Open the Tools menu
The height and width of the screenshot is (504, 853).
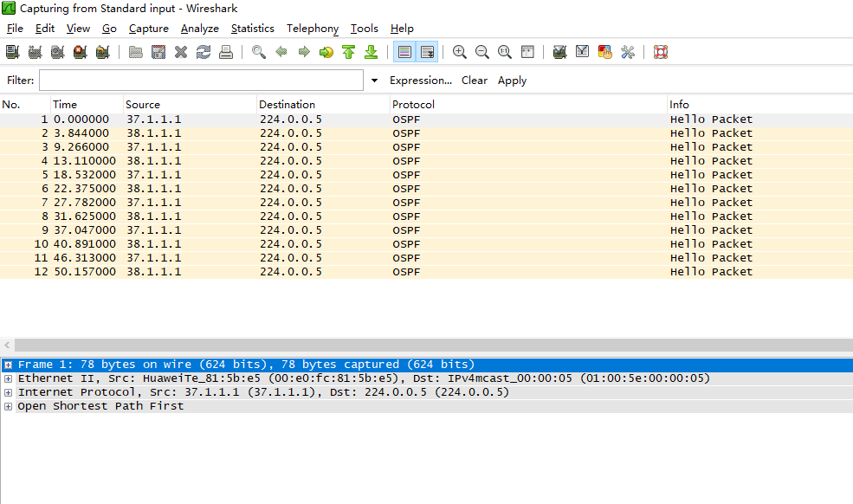point(364,29)
